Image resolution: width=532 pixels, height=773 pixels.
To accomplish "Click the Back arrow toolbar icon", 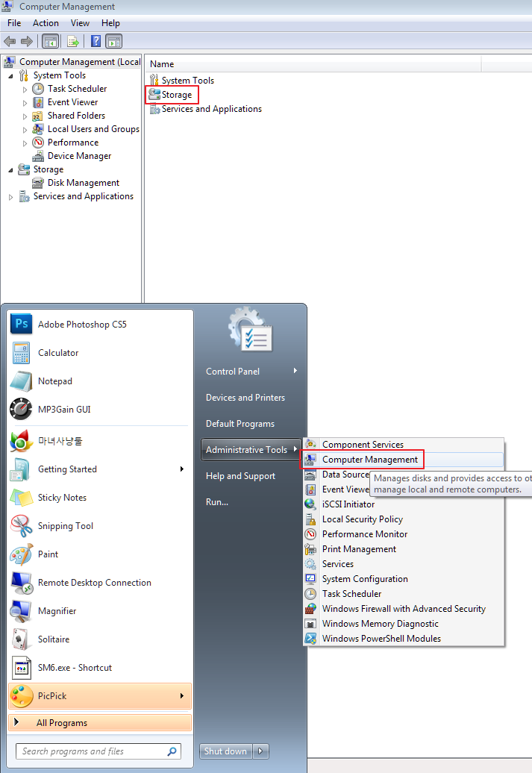I will point(10,42).
